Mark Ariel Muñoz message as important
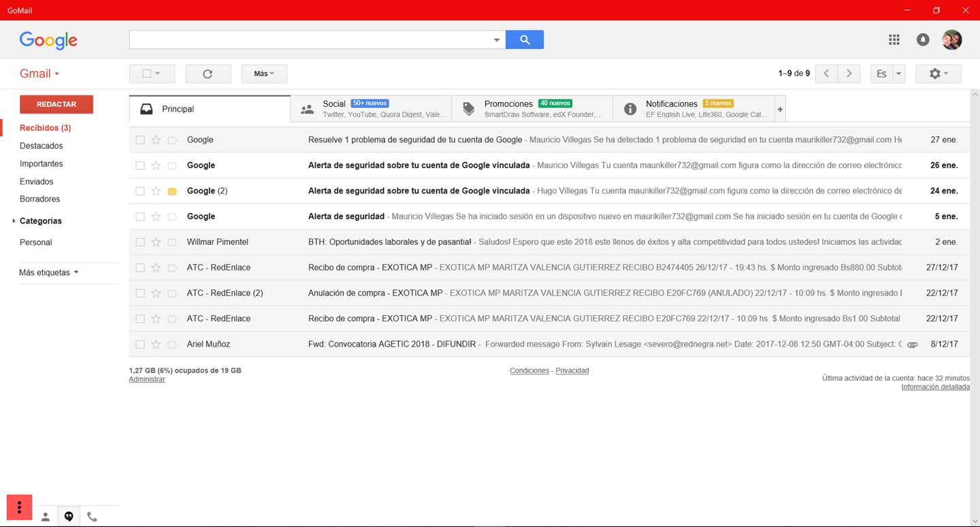Image resolution: width=980 pixels, height=527 pixels. (x=172, y=345)
